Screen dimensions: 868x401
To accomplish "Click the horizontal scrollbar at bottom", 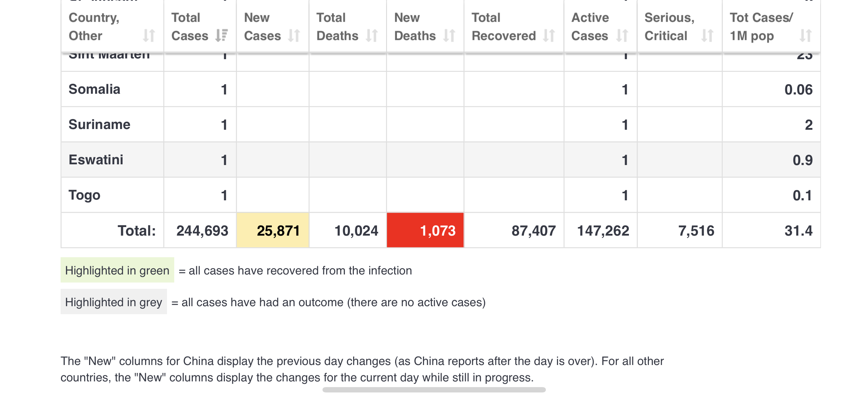I will pyautogui.click(x=434, y=390).
